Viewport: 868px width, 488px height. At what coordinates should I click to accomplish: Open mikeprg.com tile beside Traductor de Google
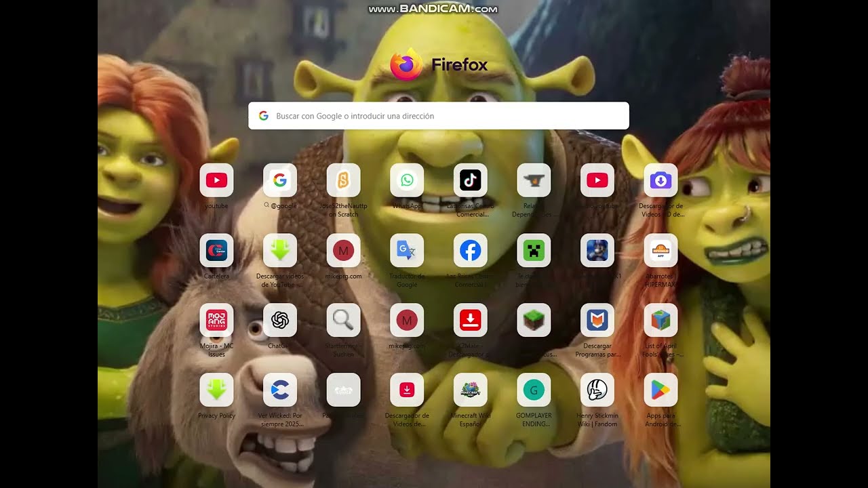(343, 251)
